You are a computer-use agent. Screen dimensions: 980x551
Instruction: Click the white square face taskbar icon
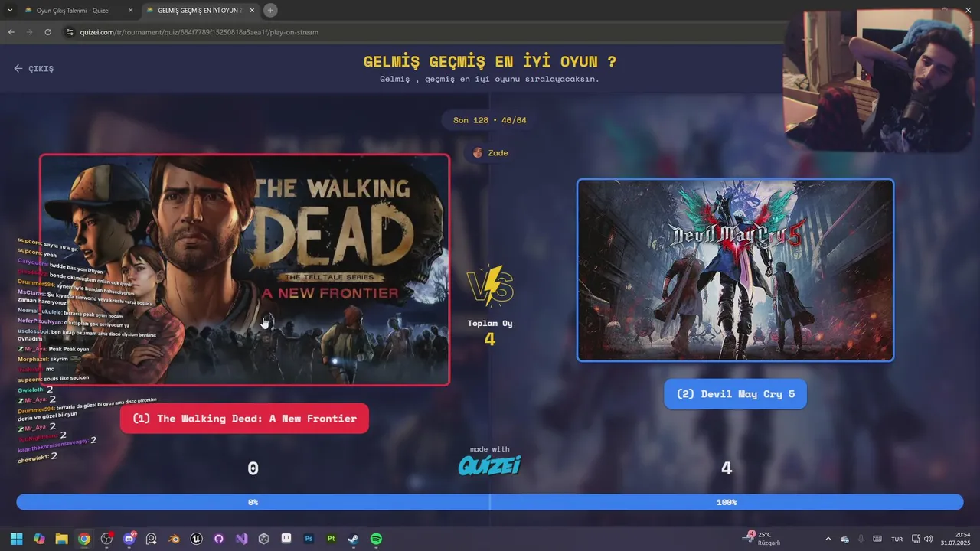pos(286,539)
